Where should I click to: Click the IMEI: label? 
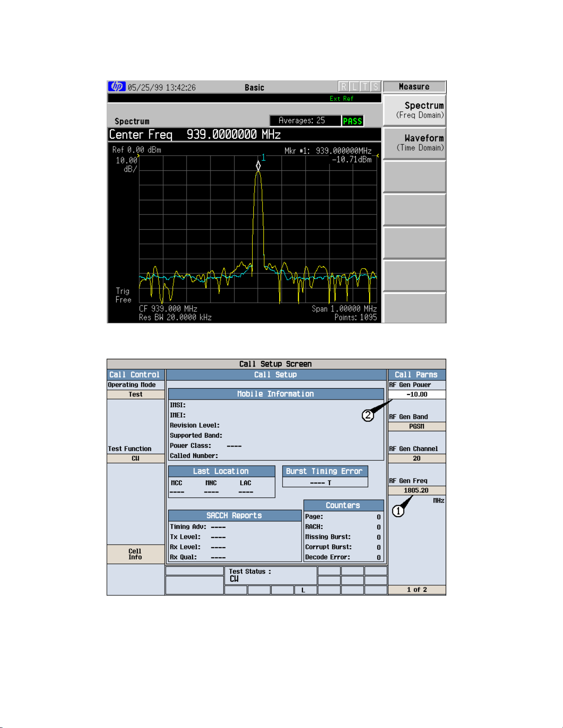[x=178, y=415]
